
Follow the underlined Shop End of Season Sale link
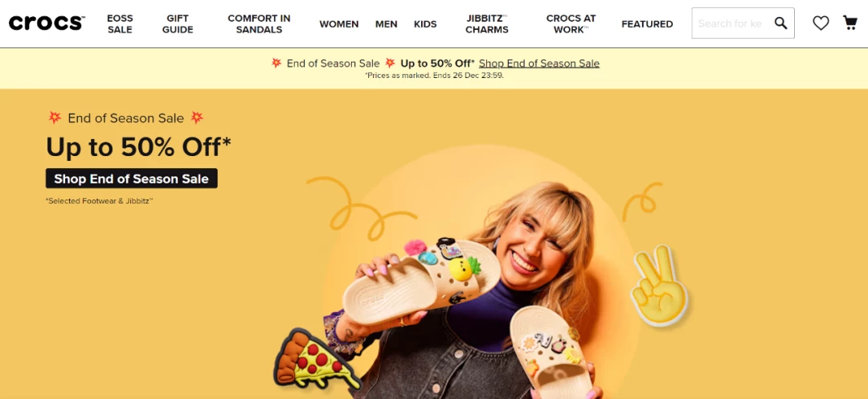pos(539,64)
